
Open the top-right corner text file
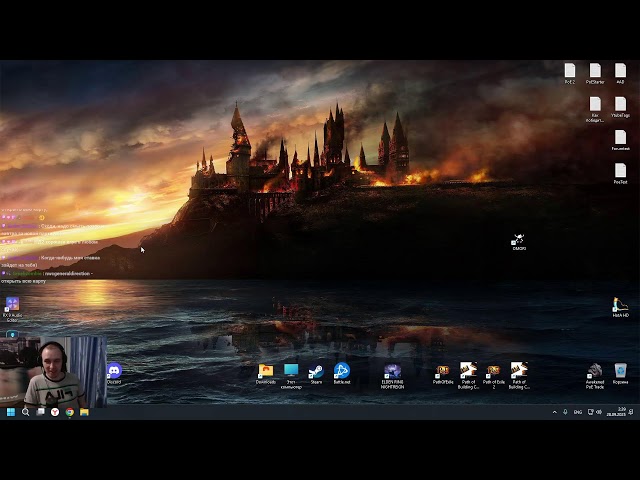(x=620, y=73)
